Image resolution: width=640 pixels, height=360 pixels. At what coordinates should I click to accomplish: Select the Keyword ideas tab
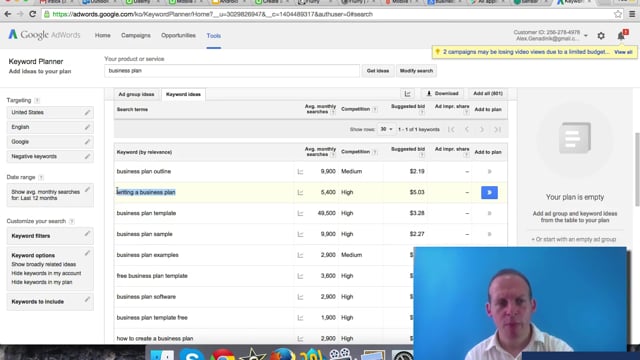(x=183, y=94)
